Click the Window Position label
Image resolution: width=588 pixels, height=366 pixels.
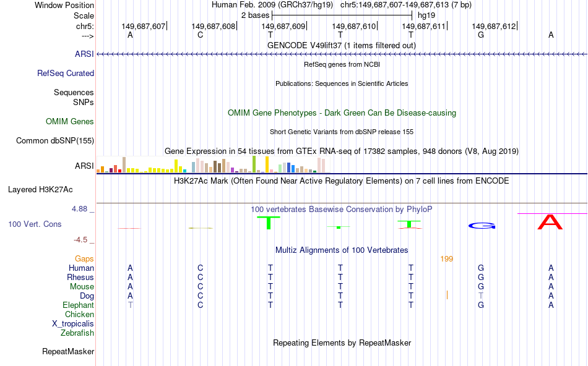coord(64,5)
